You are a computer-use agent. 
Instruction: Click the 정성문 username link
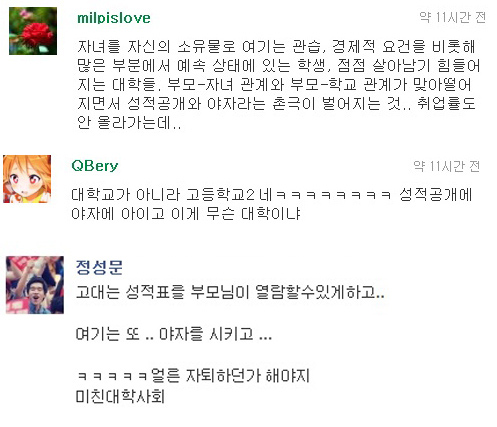(99, 267)
